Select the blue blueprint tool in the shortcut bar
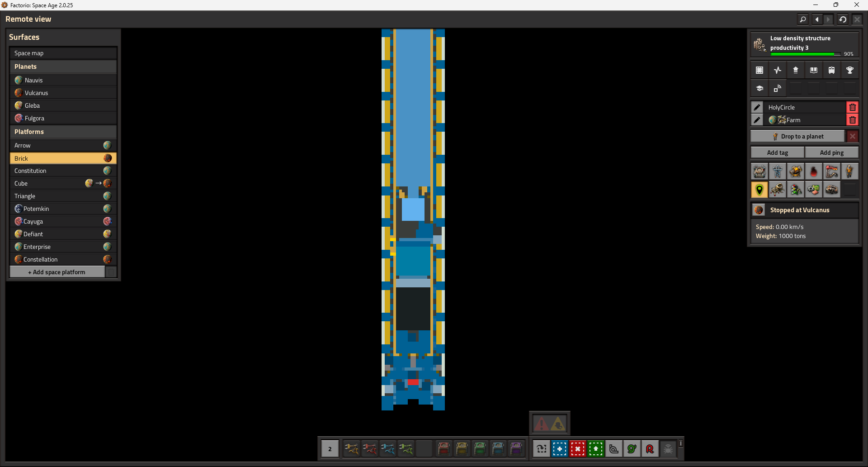Image resolution: width=868 pixels, height=467 pixels. point(559,449)
